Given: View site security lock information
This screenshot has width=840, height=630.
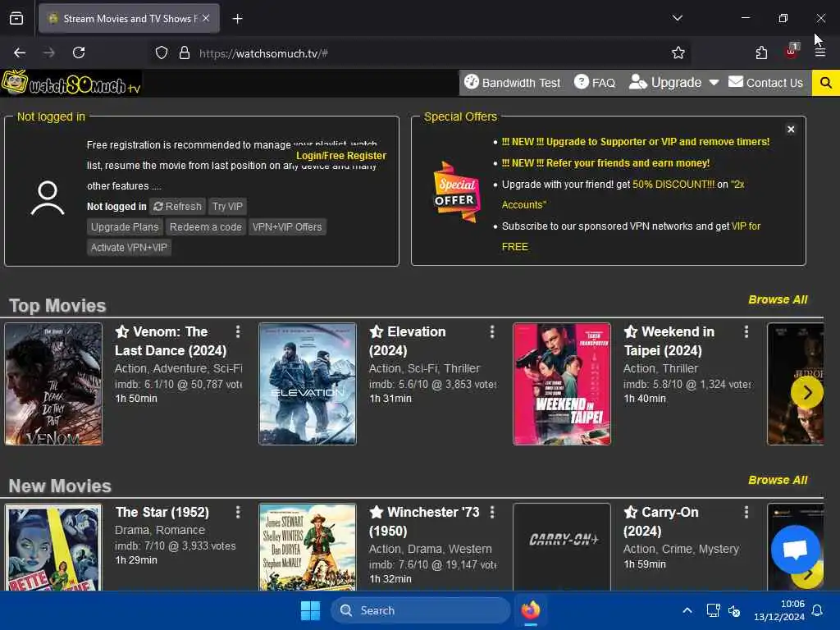Looking at the screenshot, I should click(185, 53).
